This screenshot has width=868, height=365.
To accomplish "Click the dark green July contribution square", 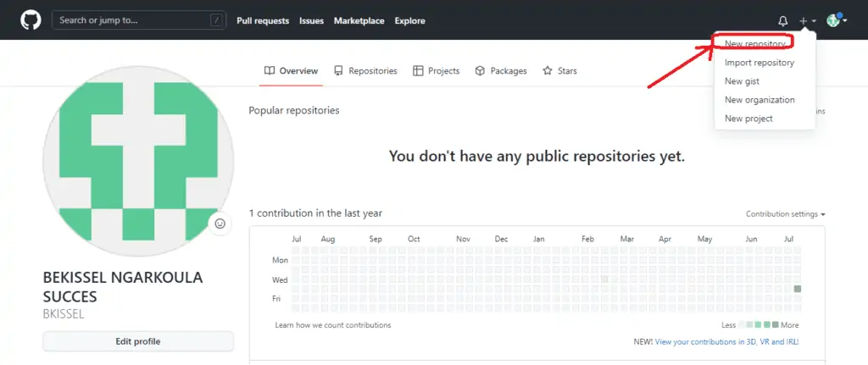I will click(797, 289).
